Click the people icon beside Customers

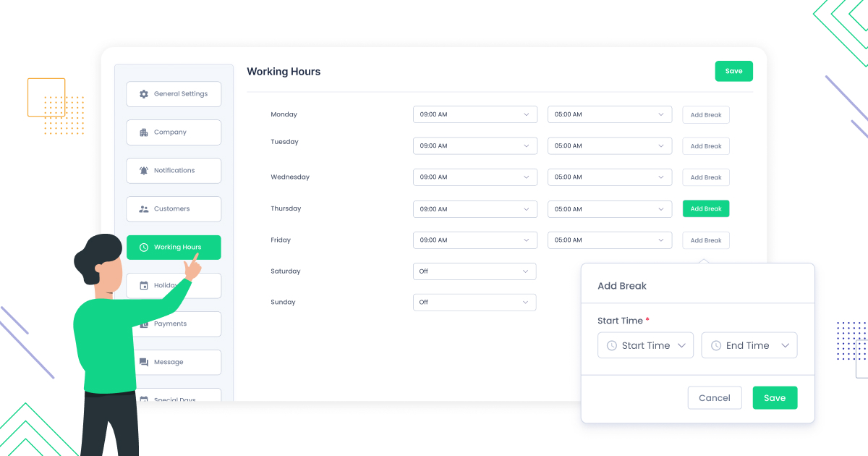[142, 208]
